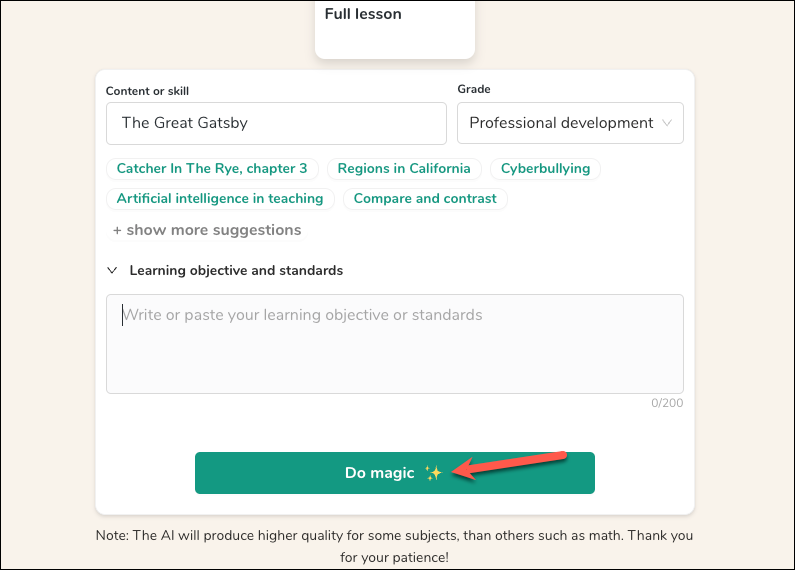Pick the Catcher In The Rye suggestion
This screenshot has width=795, height=570.
(212, 168)
